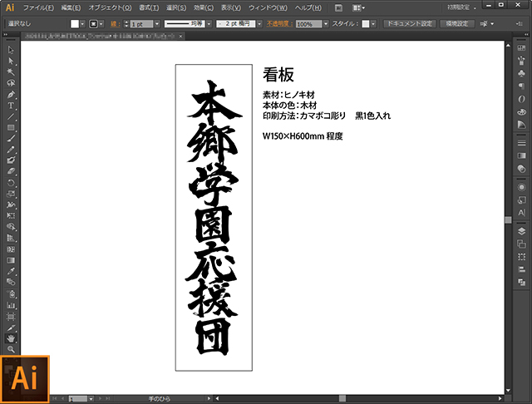Click the ドキュメント設定 button

click(x=408, y=24)
